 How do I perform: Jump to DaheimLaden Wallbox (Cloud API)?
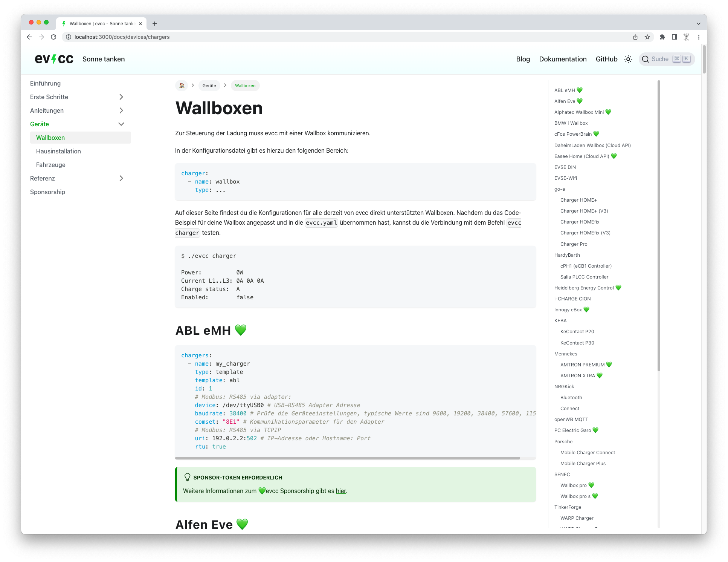[x=592, y=145]
